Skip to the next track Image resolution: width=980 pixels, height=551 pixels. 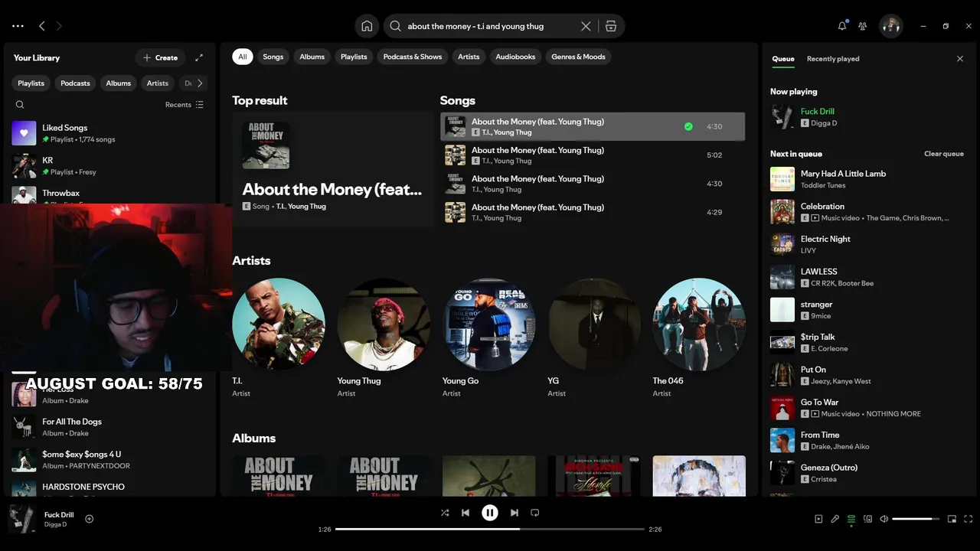pyautogui.click(x=514, y=513)
